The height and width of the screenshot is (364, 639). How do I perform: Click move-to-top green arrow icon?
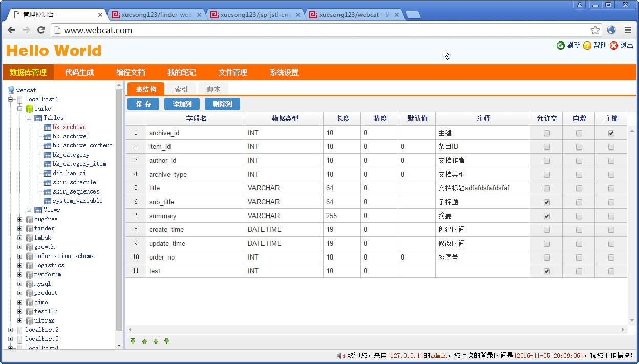tap(133, 341)
